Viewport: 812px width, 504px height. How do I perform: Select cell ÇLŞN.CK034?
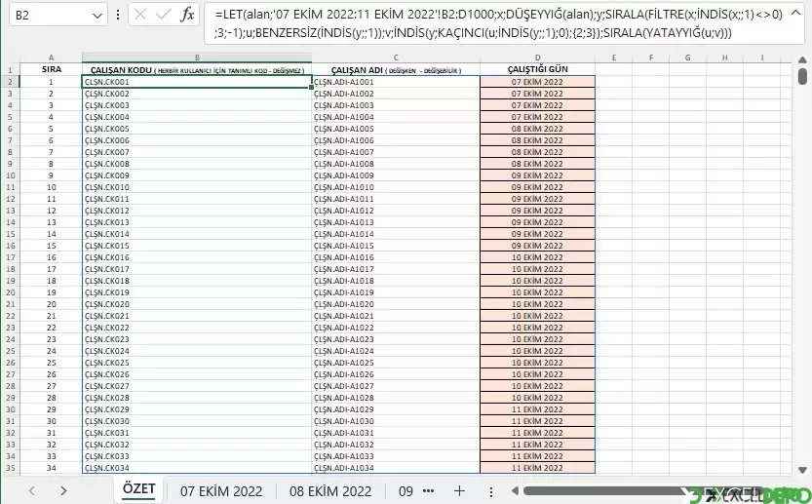[197, 468]
